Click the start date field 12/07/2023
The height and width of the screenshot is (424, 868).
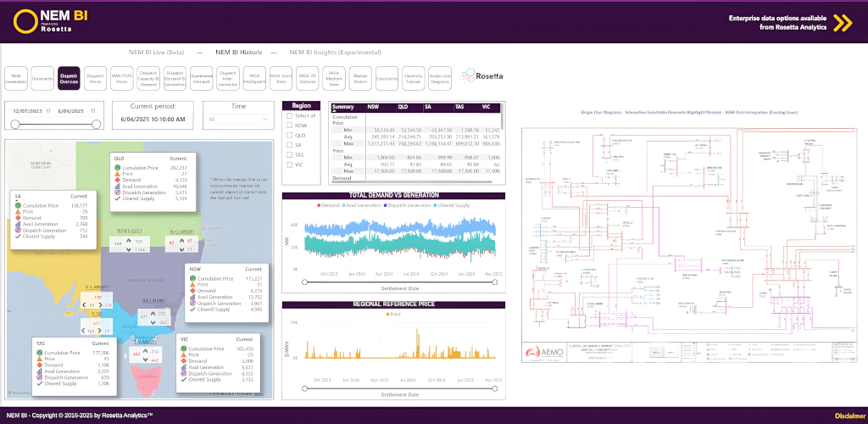coord(28,111)
